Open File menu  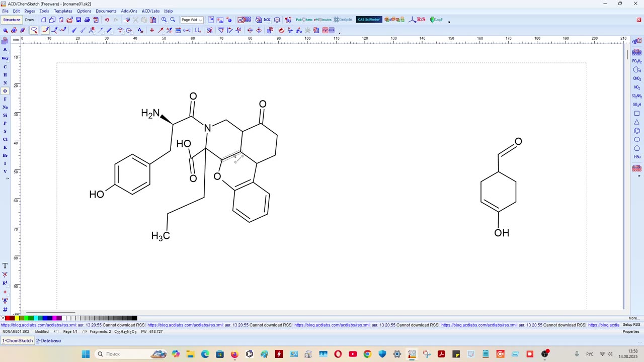pos(5,11)
